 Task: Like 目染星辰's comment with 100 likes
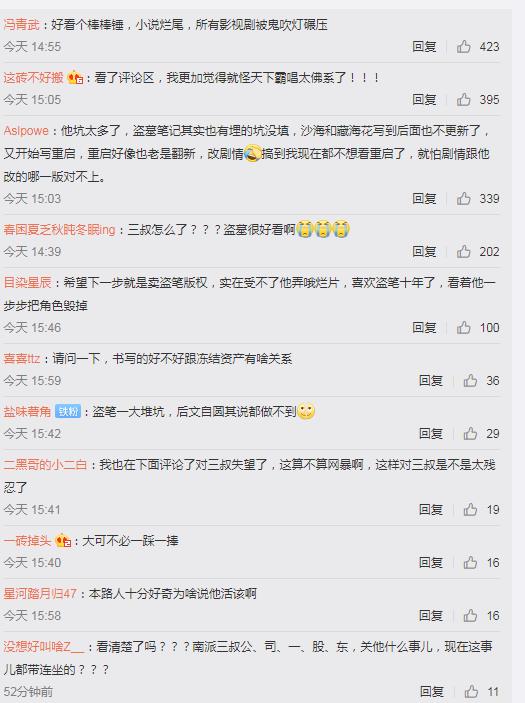click(464, 327)
